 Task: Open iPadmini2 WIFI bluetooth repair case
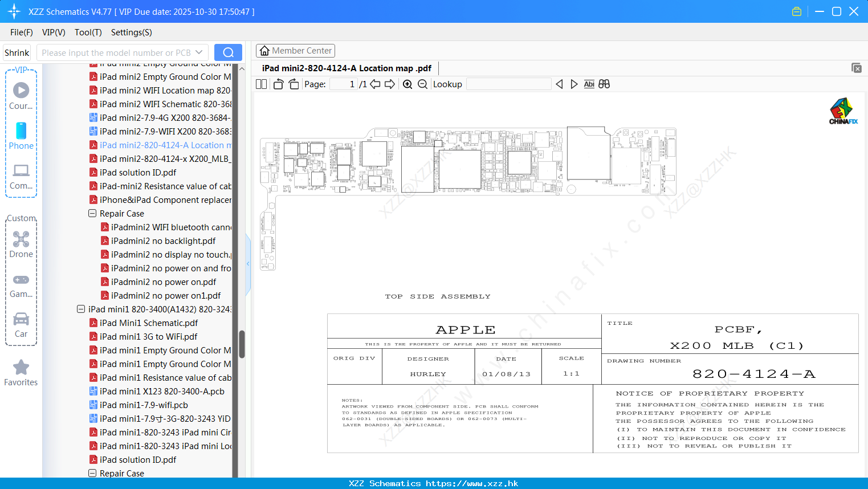point(166,227)
